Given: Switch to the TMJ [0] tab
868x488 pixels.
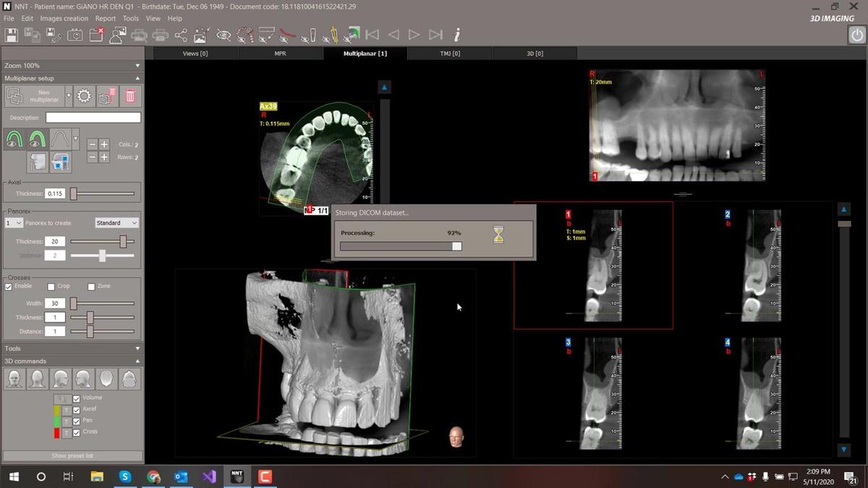Looking at the screenshot, I should point(450,54).
